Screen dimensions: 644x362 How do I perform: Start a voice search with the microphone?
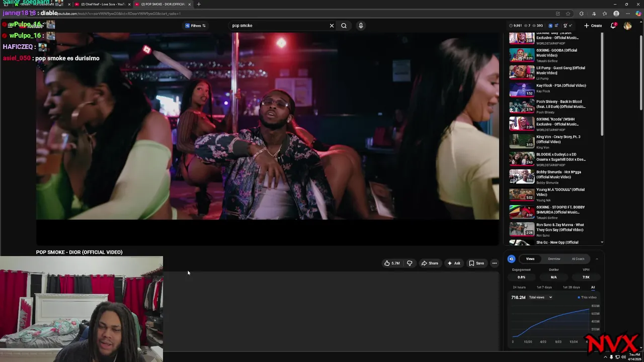pos(361,26)
